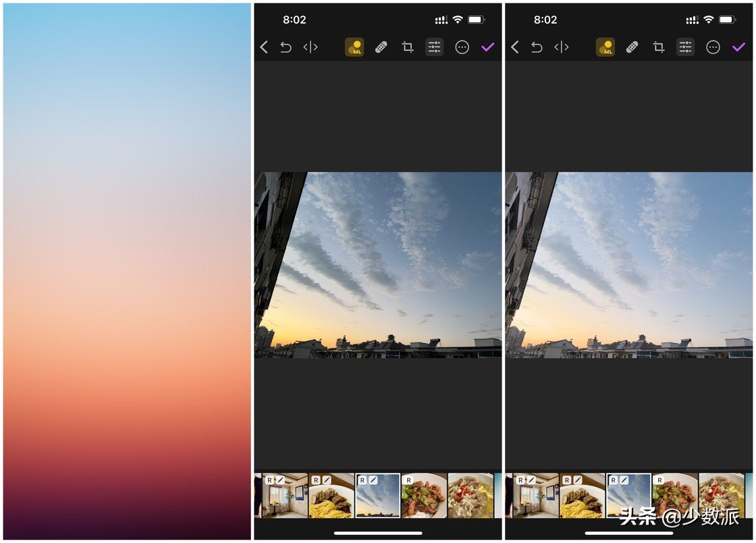This screenshot has height=543, width=756.
Task: Open adjustments sliders icon in middle screen
Action: (x=435, y=47)
